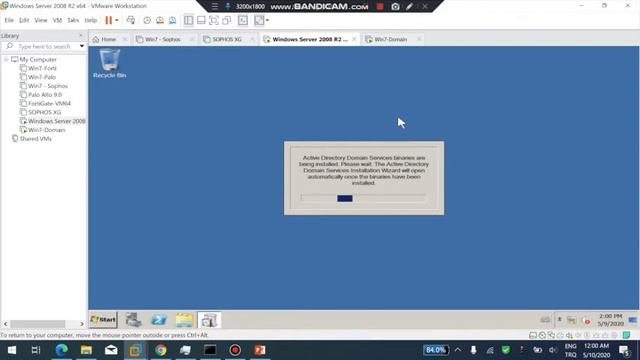Select Palo Alto 9.0 in library
Viewport: 640px width, 360px height.
click(x=45, y=94)
